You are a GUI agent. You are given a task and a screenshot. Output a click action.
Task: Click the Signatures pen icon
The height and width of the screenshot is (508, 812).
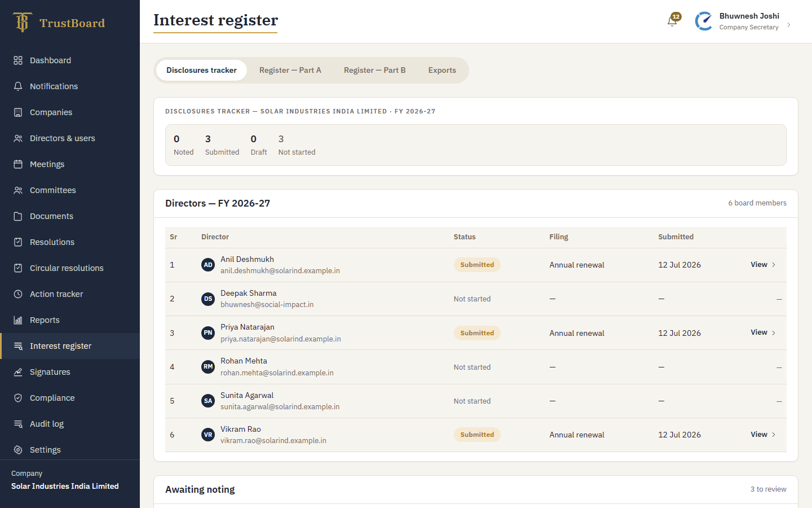pos(18,372)
